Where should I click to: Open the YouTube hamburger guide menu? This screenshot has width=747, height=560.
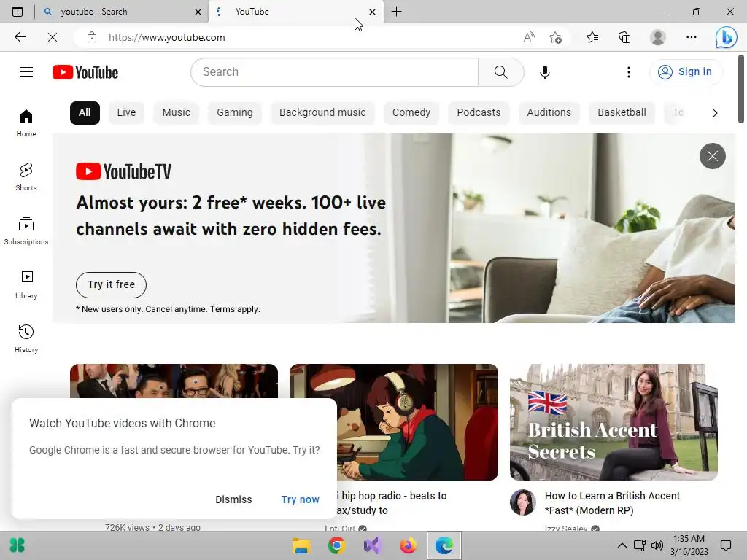pos(26,72)
